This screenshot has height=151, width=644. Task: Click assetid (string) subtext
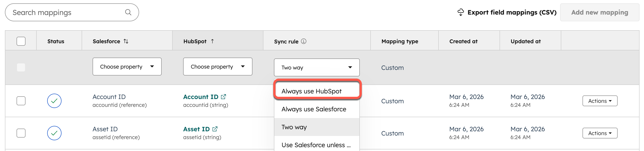point(202,137)
